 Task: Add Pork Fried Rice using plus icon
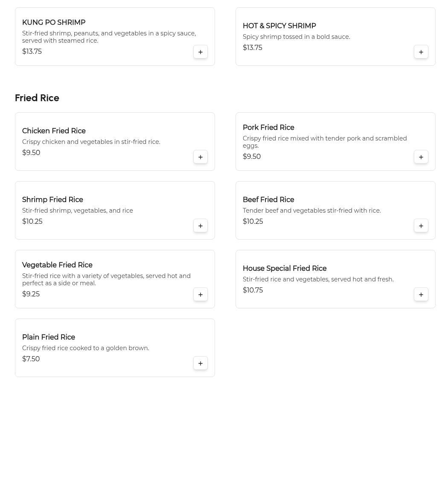(x=421, y=157)
